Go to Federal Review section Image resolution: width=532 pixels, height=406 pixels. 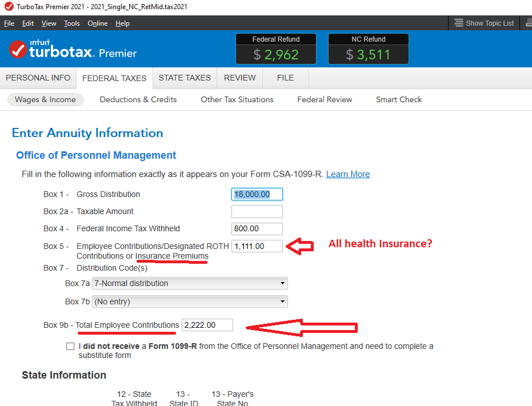(325, 99)
